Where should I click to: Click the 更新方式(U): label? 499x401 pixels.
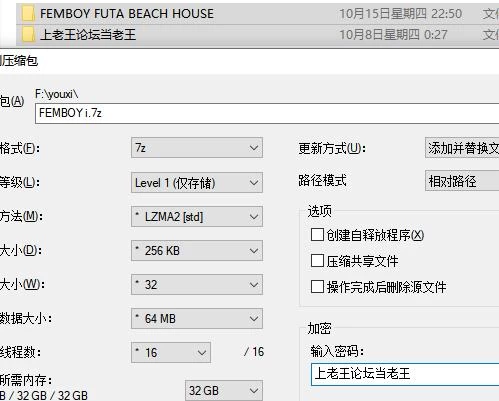332,148
